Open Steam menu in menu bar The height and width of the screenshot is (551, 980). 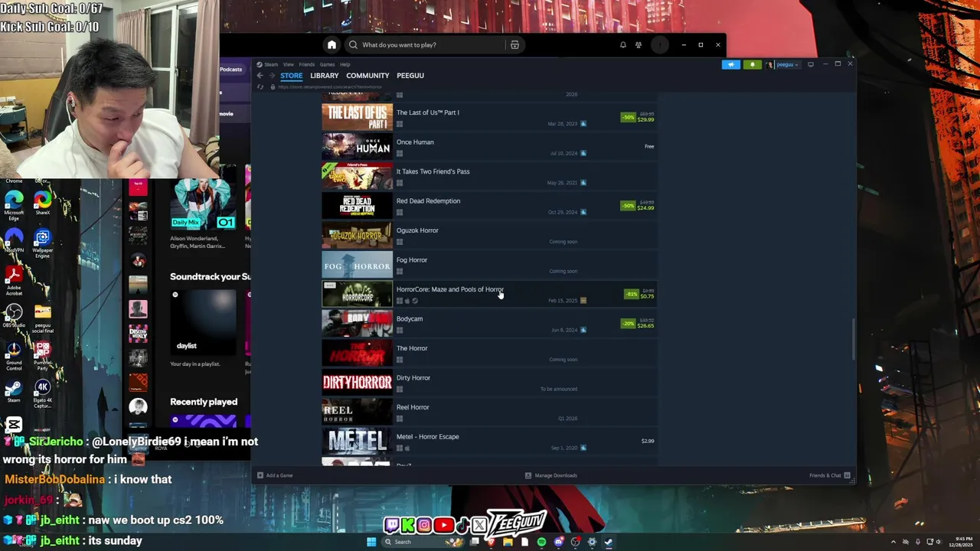click(271, 64)
